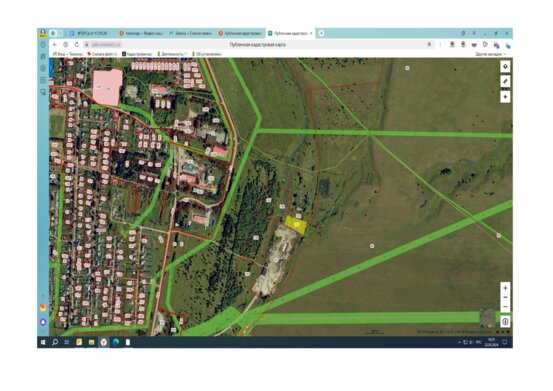Screen dimensions: 553x391
Task: Open the map info button
Action: pos(505,322)
